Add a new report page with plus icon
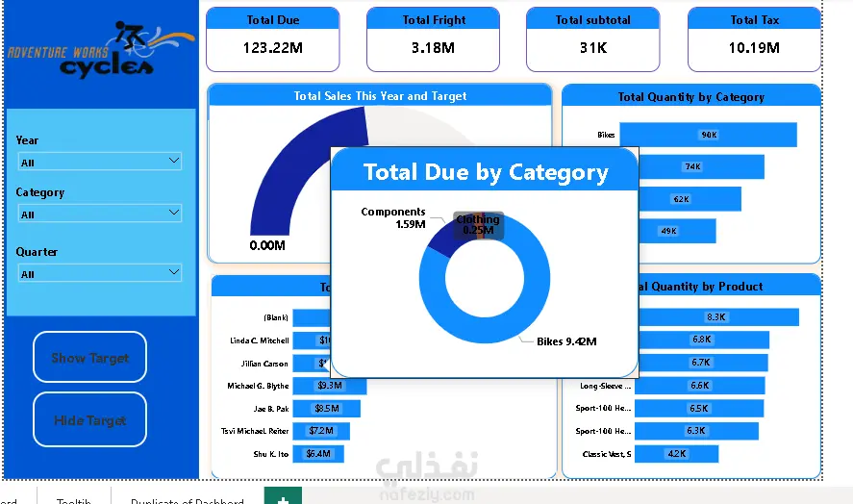This screenshot has height=504, width=853. [283, 496]
